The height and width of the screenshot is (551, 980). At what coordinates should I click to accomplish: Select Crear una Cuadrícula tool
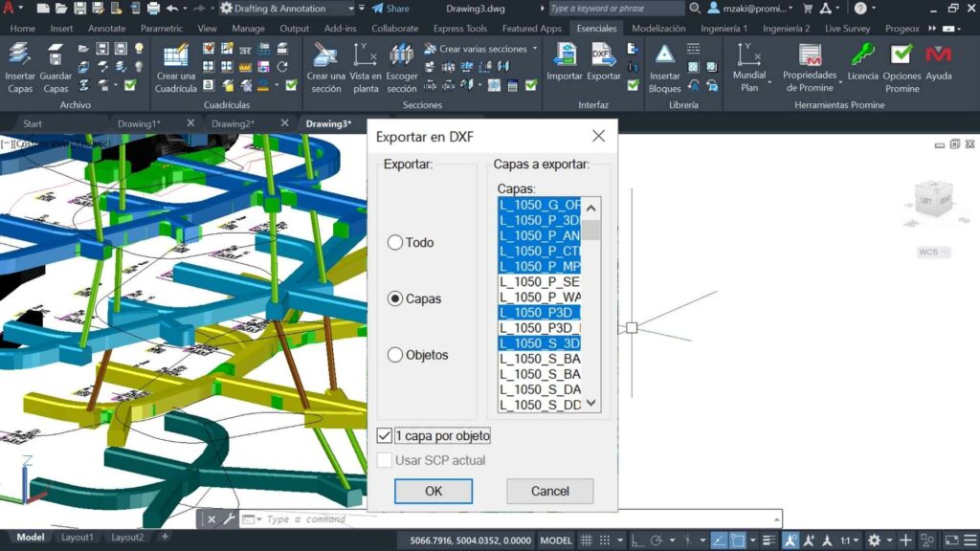coord(175,55)
